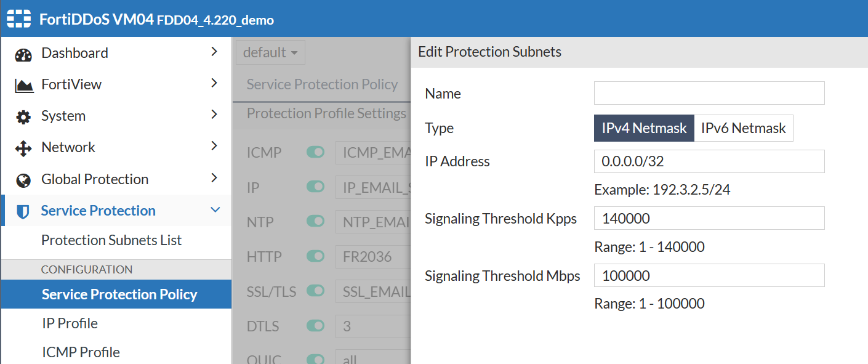
Task: Switch Type to IPv6 Netmask
Action: 744,127
